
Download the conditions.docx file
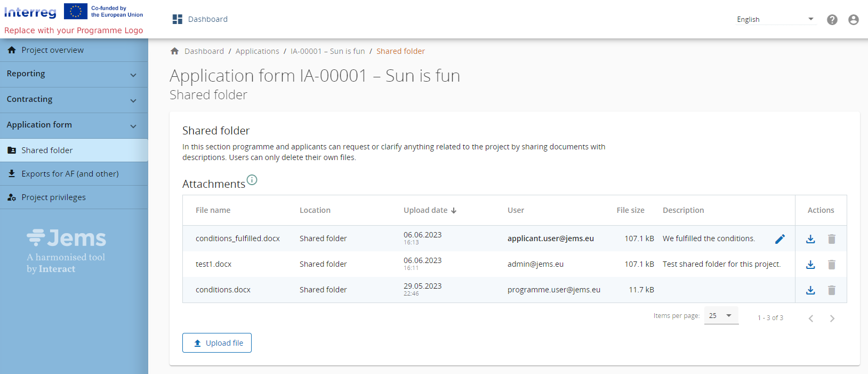(x=810, y=290)
